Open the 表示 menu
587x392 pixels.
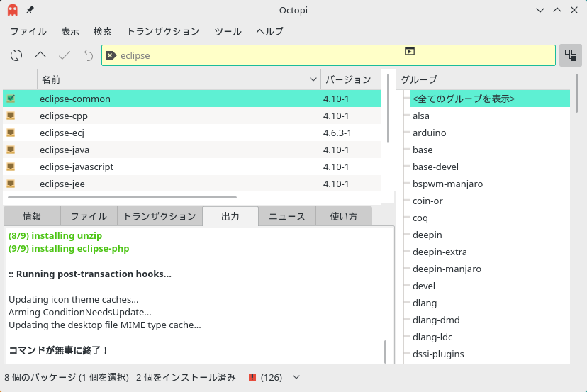pyautogui.click(x=70, y=31)
